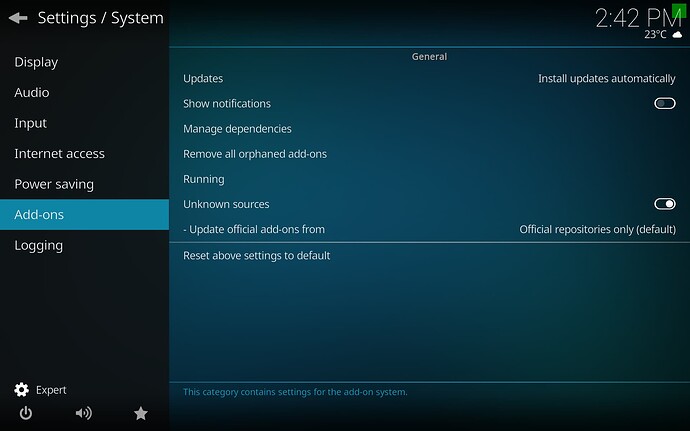Open the volume speaker icon
The width and height of the screenshot is (690, 431).
84,413
